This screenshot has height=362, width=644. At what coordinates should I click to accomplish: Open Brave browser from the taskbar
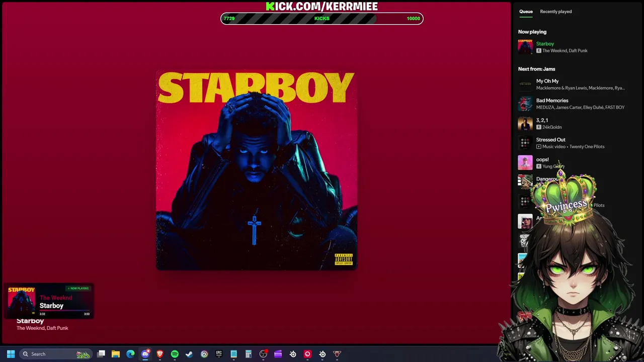click(x=160, y=354)
